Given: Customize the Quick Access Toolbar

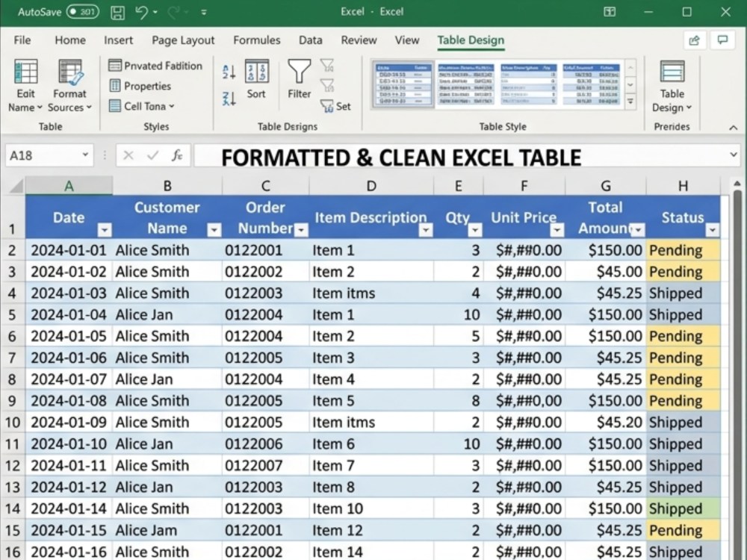Looking at the screenshot, I should click(204, 12).
